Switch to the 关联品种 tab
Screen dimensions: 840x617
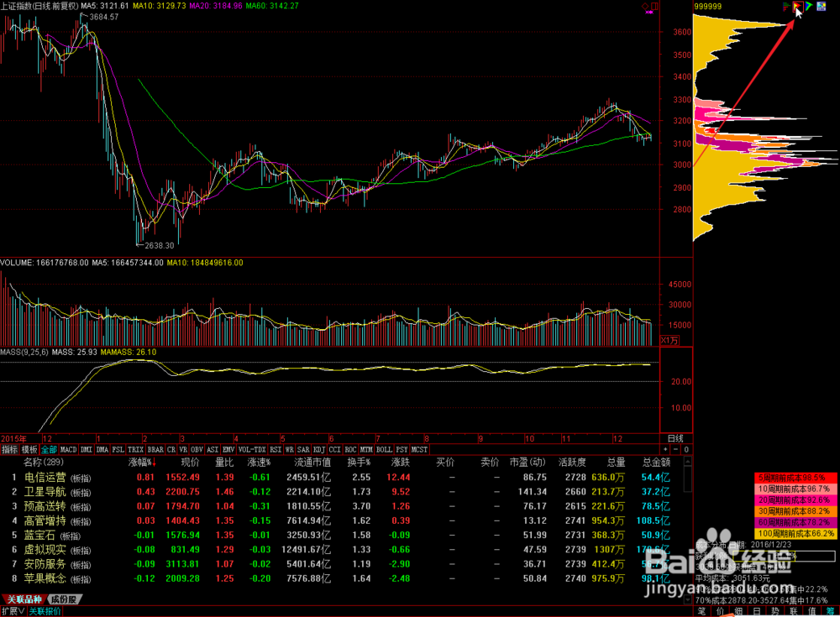coord(24,599)
